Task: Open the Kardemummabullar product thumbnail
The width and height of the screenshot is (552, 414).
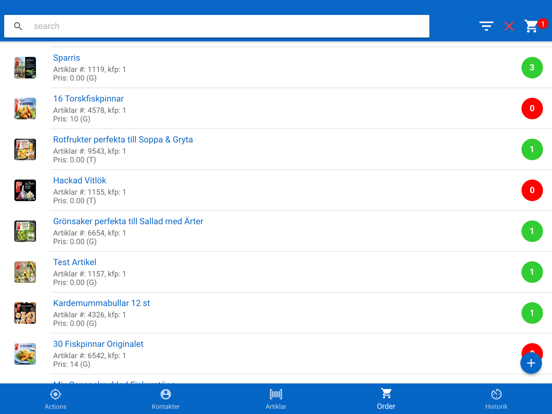Action: click(25, 313)
